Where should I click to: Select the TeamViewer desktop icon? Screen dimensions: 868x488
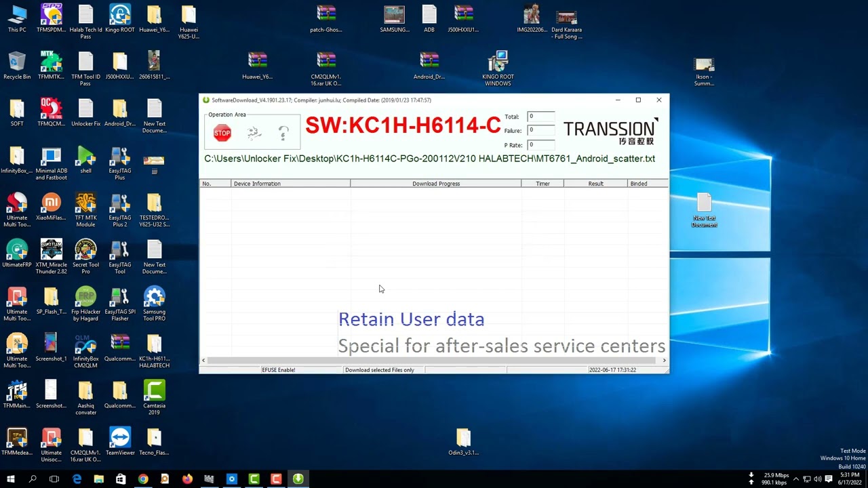click(120, 442)
